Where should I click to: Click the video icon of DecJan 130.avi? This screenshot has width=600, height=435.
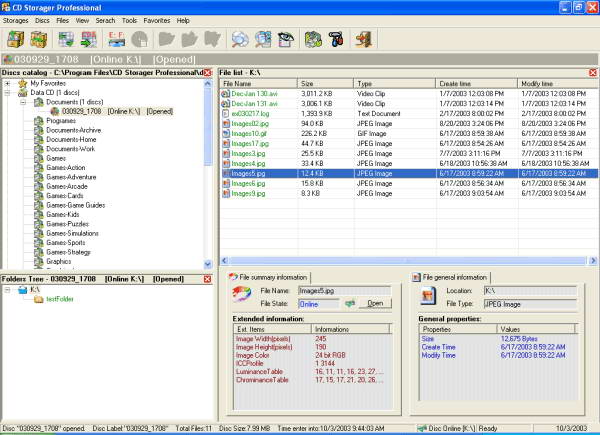[226, 94]
